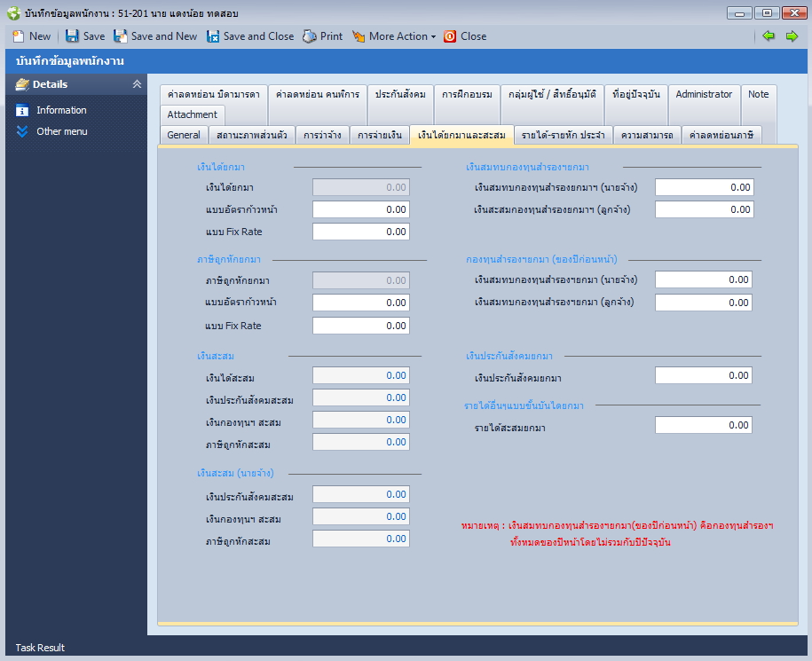Click Save and New label

[164, 36]
